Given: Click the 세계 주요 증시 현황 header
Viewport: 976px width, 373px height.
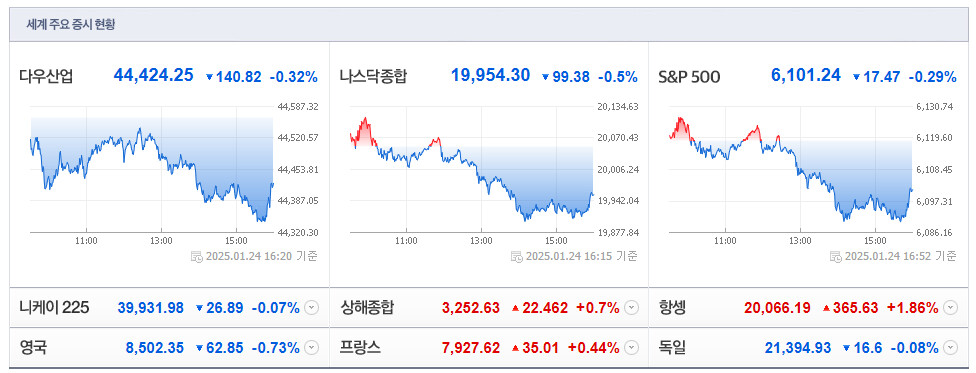Looking at the screenshot, I should point(70,25).
